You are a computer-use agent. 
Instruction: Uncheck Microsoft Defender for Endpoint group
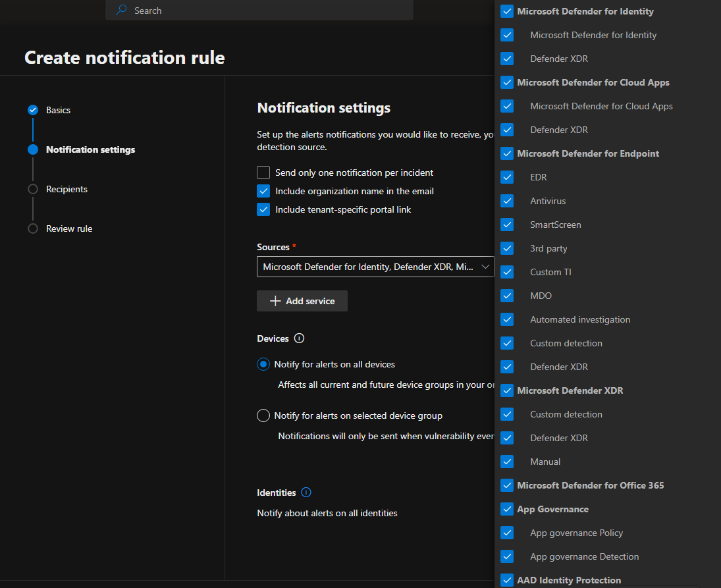click(x=507, y=153)
